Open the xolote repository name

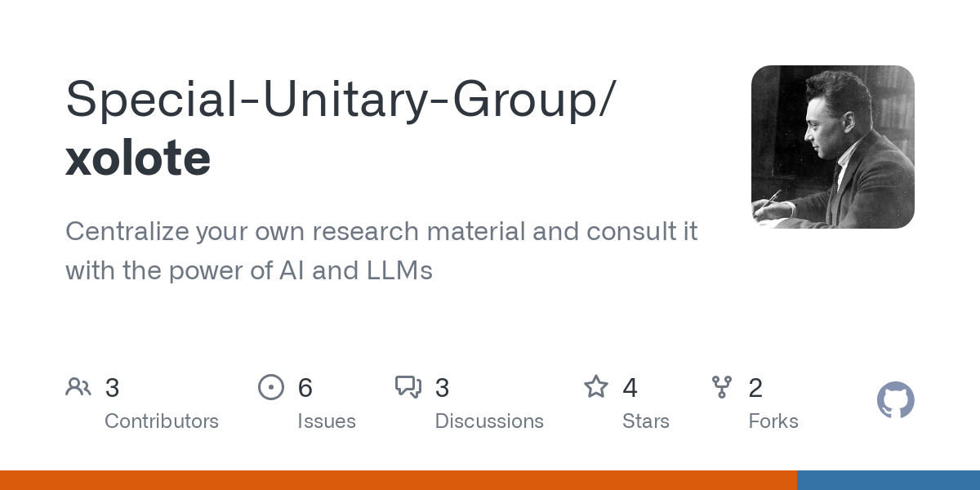click(x=138, y=158)
